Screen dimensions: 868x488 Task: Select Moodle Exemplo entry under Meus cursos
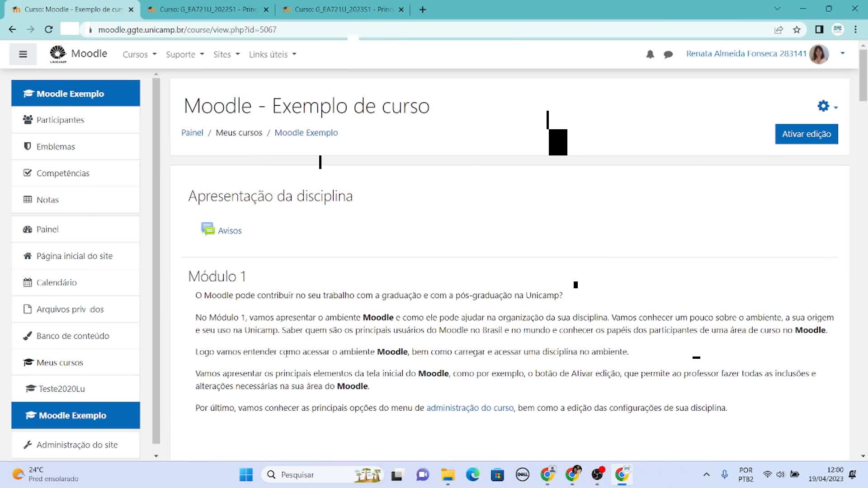click(75, 415)
